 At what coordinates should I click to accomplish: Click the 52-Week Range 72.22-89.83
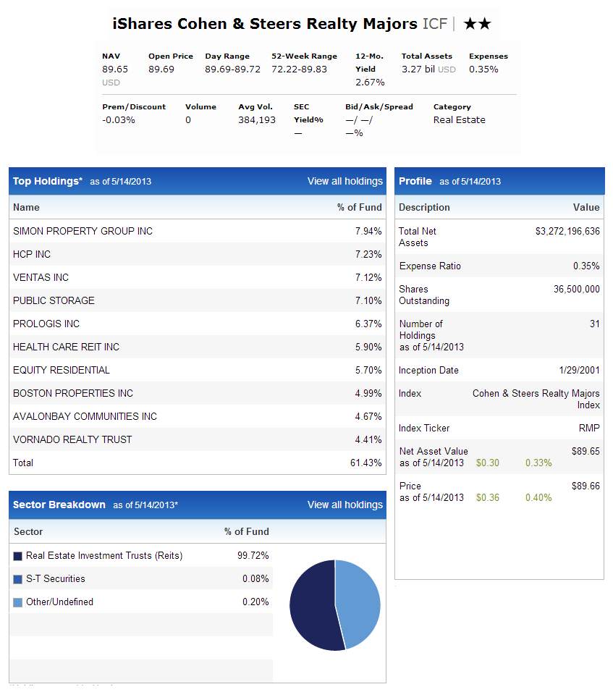[x=299, y=69]
